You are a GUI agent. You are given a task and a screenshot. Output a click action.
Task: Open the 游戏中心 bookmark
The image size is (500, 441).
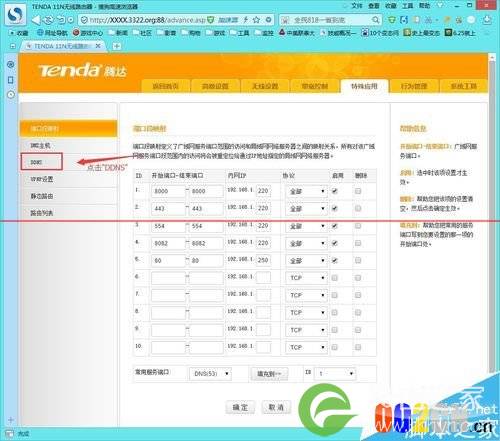point(88,33)
